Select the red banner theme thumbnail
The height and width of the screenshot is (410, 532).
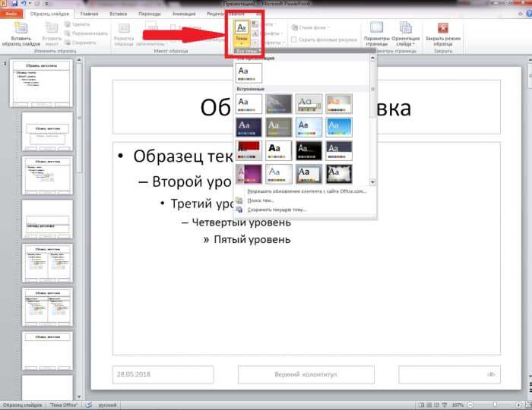coord(249,150)
